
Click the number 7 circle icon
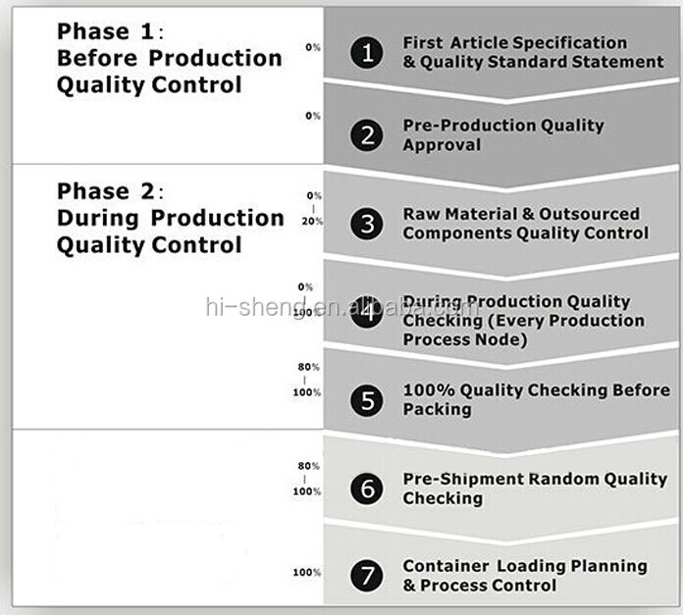(x=367, y=576)
